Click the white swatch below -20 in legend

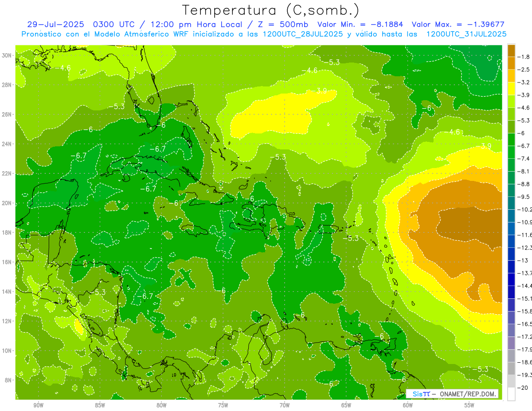pyautogui.click(x=511, y=394)
